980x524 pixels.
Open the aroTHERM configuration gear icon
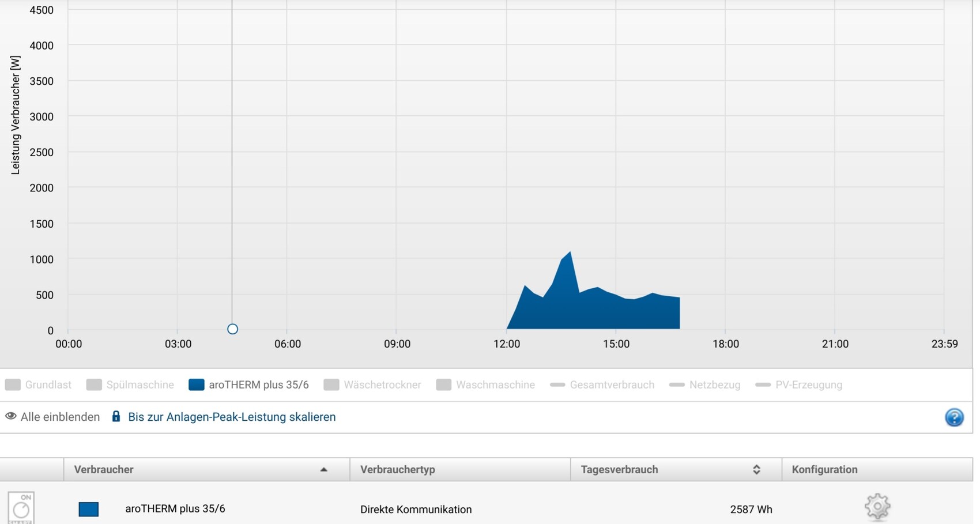pyautogui.click(x=877, y=507)
